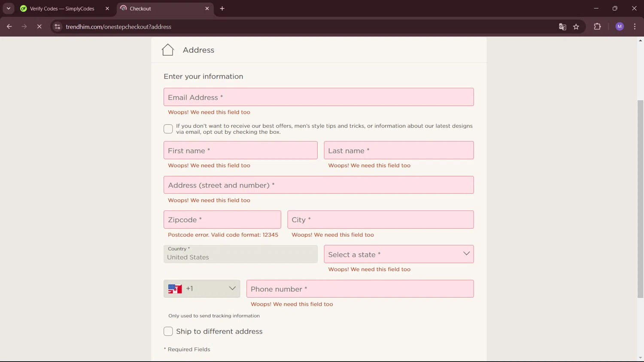Click the City field
Screen dimensions: 644x362
pyautogui.click(x=380, y=220)
